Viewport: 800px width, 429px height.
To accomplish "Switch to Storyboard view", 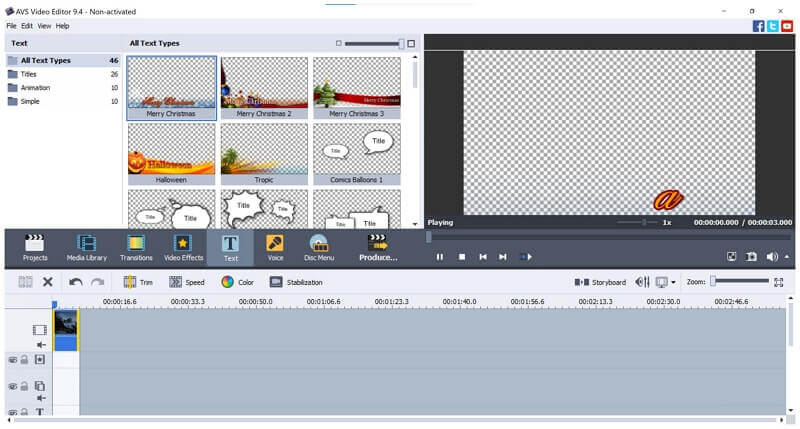I will 600,282.
